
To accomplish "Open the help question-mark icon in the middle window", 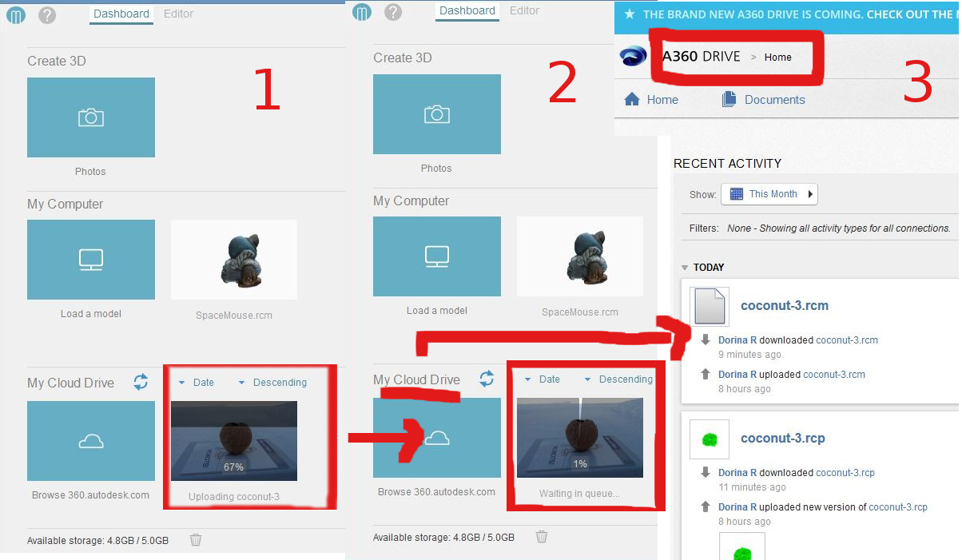I will point(393,12).
